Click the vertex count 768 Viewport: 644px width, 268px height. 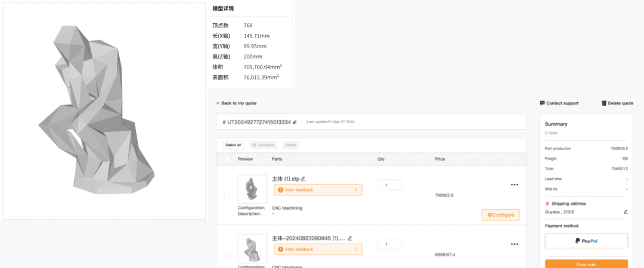(x=248, y=26)
